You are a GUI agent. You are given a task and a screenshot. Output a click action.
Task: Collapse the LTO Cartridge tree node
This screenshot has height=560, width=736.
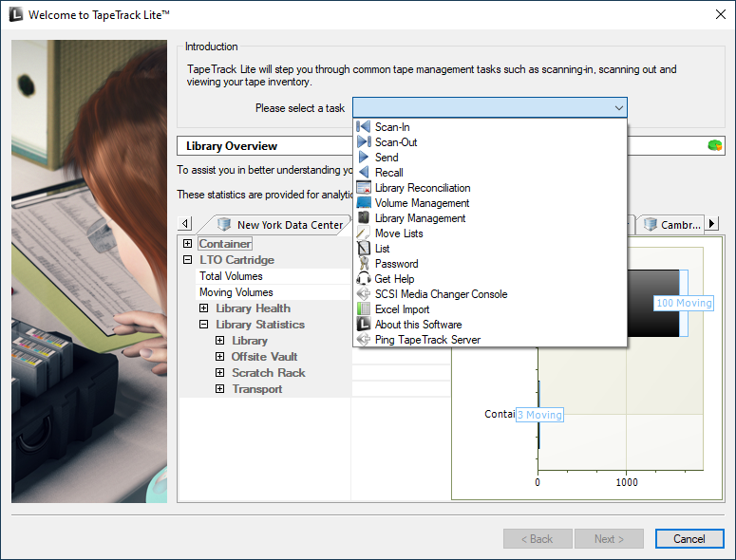[x=188, y=259]
